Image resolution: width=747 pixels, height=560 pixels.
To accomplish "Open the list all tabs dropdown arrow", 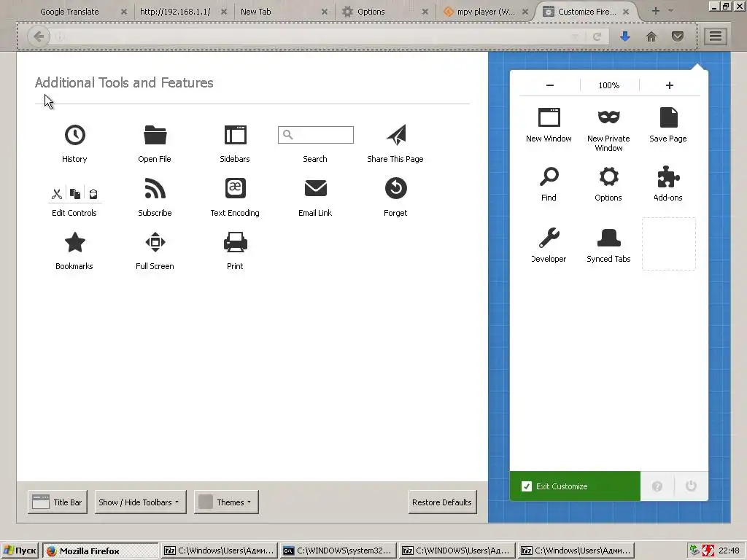I will pyautogui.click(x=671, y=11).
